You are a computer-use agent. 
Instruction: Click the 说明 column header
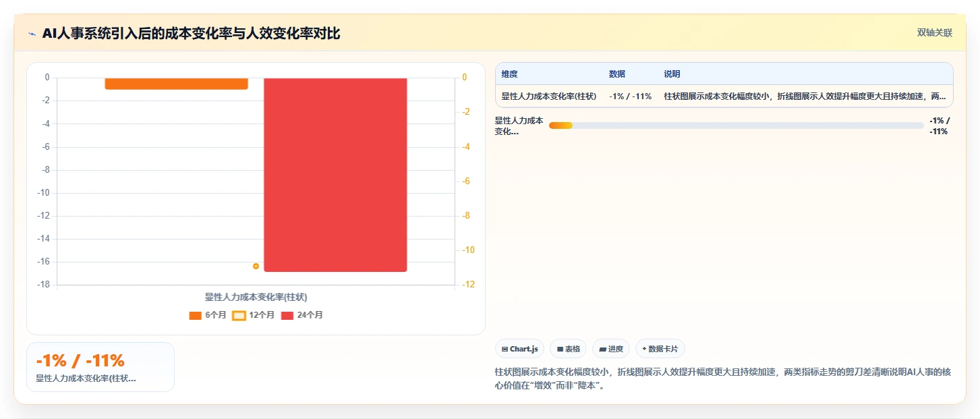pyautogui.click(x=672, y=74)
